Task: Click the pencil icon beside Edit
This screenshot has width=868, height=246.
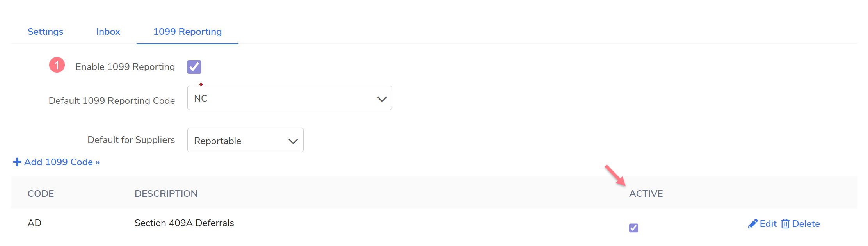Action: point(752,224)
